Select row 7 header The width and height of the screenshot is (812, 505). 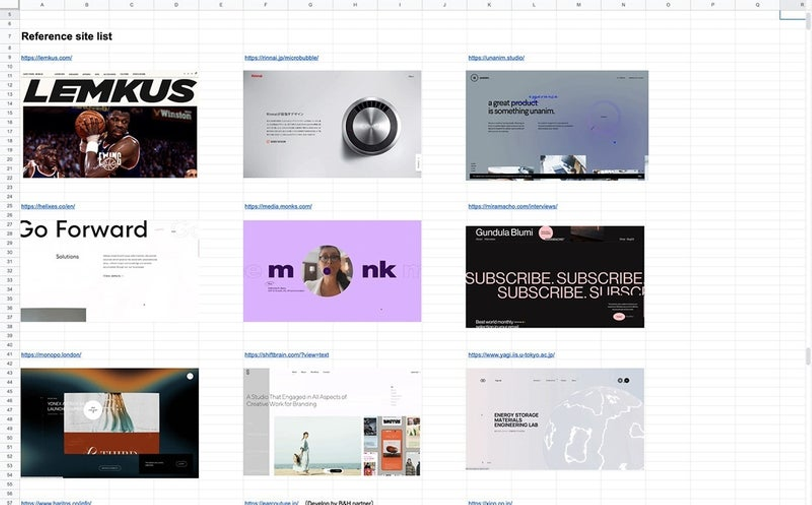point(10,36)
